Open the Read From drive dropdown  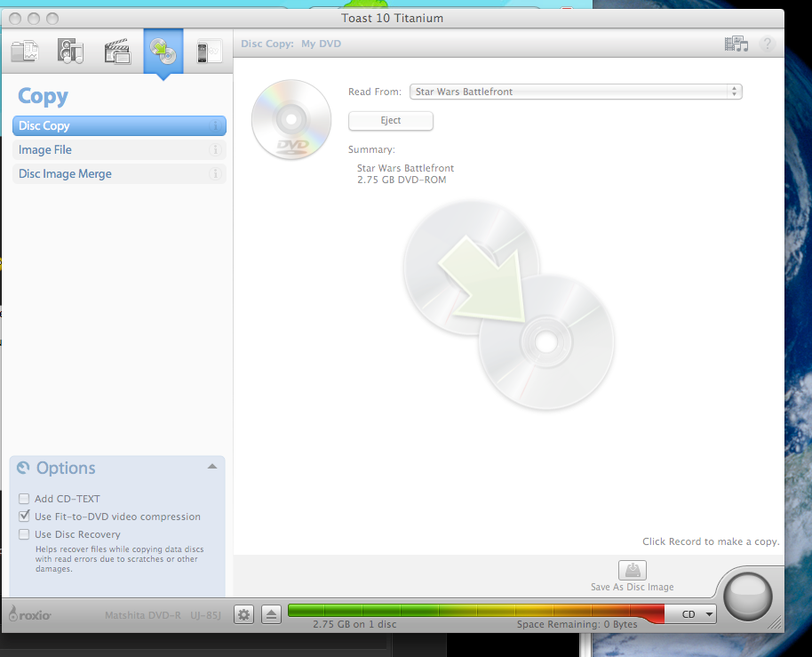coord(576,92)
